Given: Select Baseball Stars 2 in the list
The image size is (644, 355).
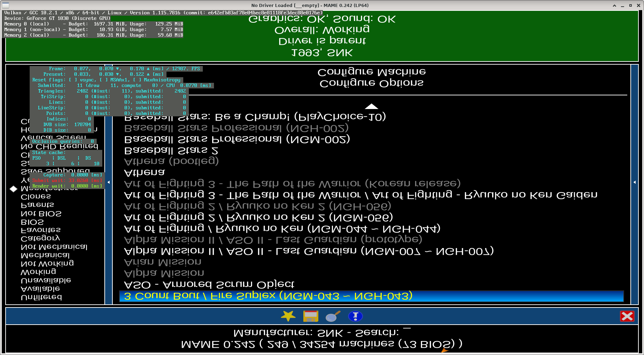Looking at the screenshot, I should 171,150.
